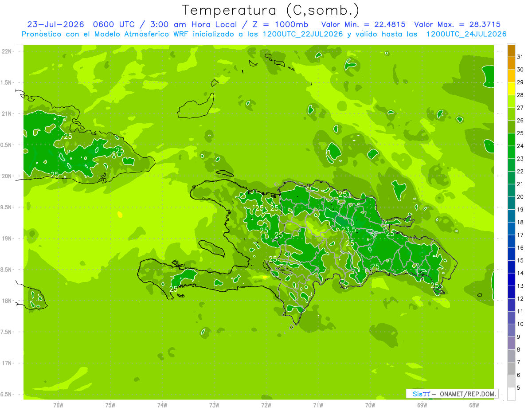Click the 23.5 contour label on Hispaniola

click(348, 229)
